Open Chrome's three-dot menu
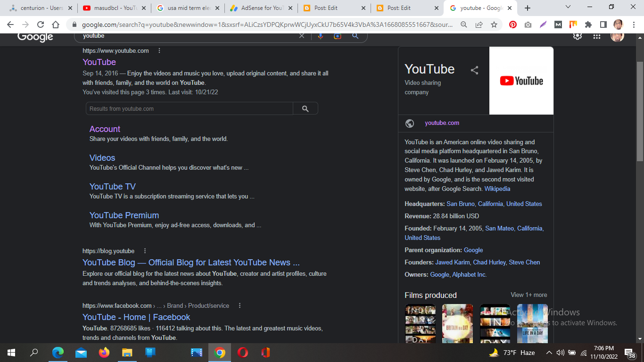The image size is (644, 362). click(x=633, y=25)
